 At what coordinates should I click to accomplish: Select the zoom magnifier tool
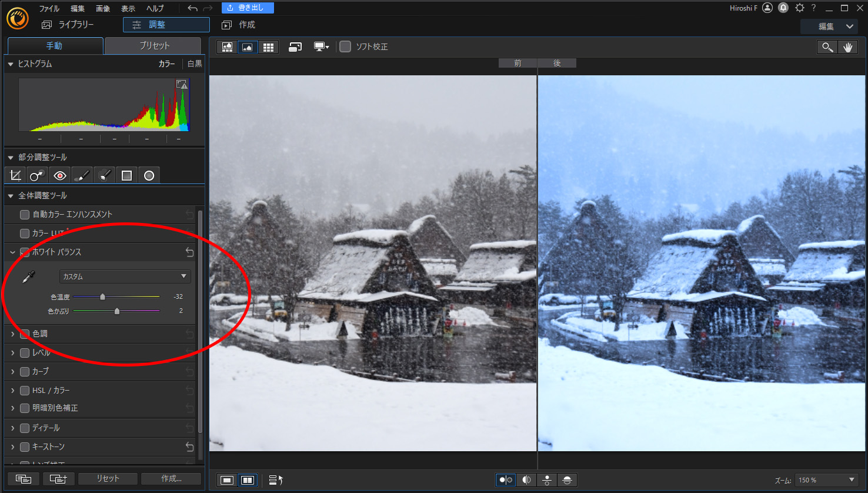coord(827,47)
